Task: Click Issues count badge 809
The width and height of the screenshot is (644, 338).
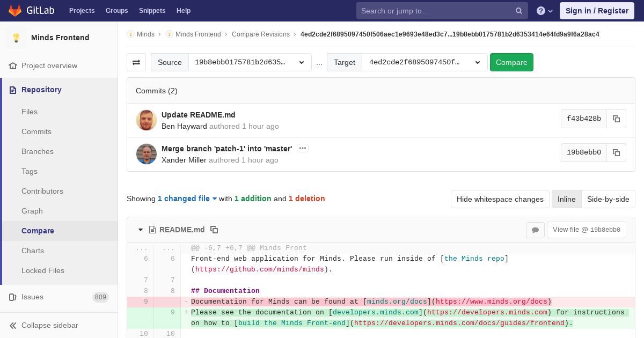Action: [x=100, y=297]
